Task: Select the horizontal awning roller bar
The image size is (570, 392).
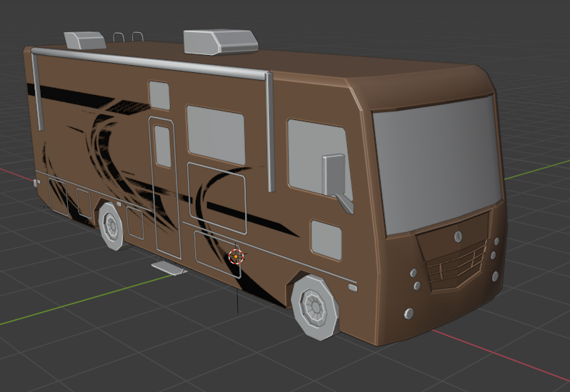Action: click(151, 63)
